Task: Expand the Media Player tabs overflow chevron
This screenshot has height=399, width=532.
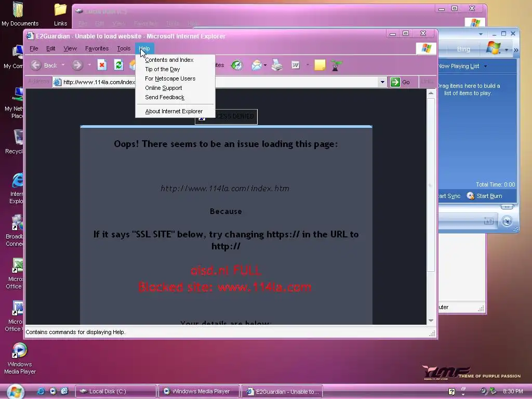Action: point(516,50)
